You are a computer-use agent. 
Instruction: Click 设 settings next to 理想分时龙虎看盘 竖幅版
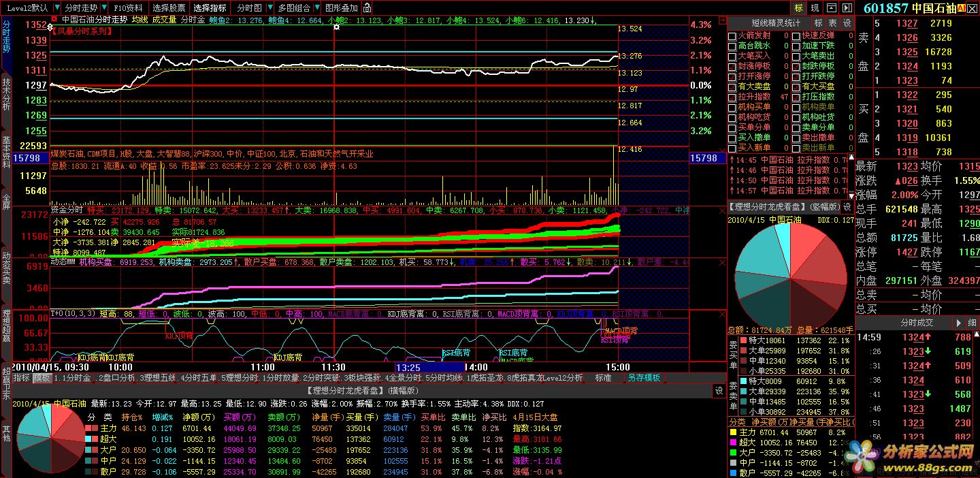pyautogui.click(x=847, y=206)
